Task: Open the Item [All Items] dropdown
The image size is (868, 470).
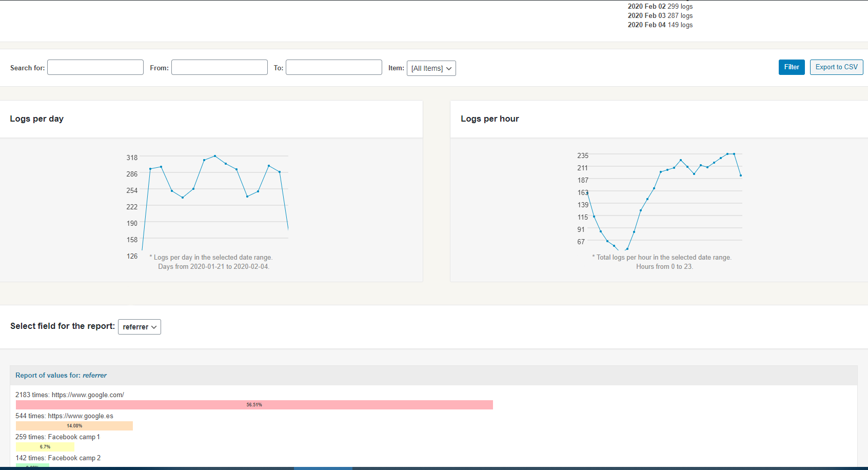Action: (x=431, y=68)
